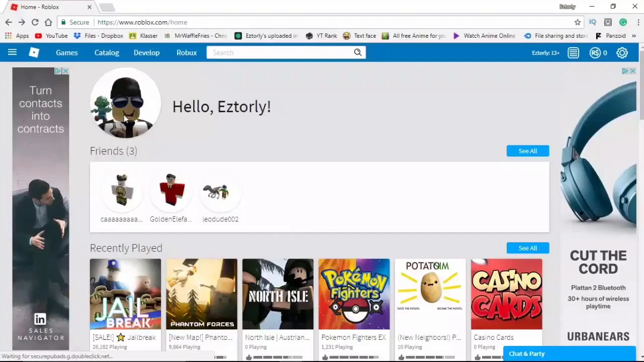Go to browser home page icon
Image resolution: width=644 pixels, height=362 pixels.
[48, 22]
